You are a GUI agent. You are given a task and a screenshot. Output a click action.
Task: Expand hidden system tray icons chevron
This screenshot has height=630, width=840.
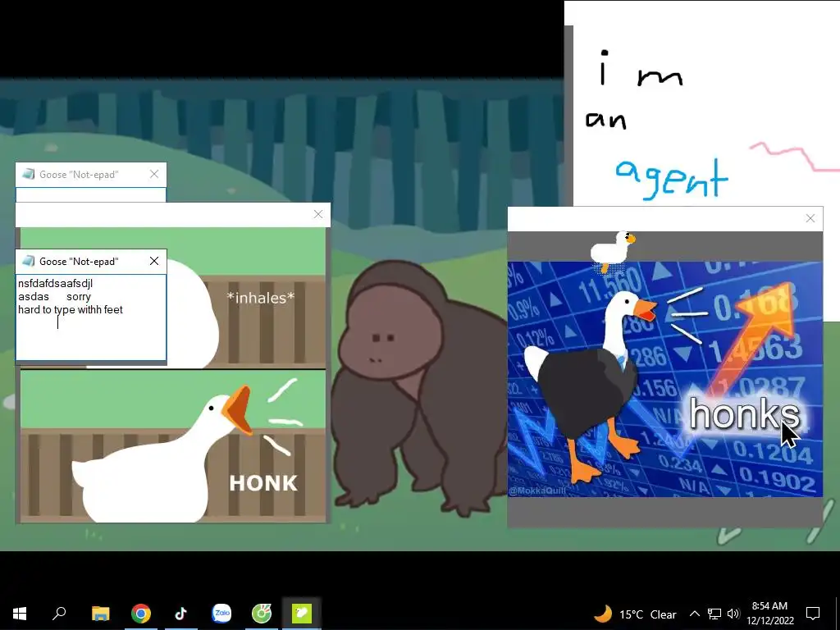point(694,614)
